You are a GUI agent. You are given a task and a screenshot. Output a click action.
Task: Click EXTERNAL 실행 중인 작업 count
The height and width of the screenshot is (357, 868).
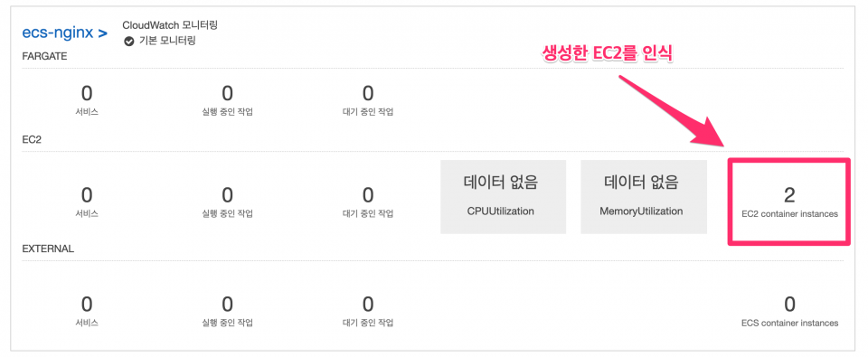coord(228,304)
